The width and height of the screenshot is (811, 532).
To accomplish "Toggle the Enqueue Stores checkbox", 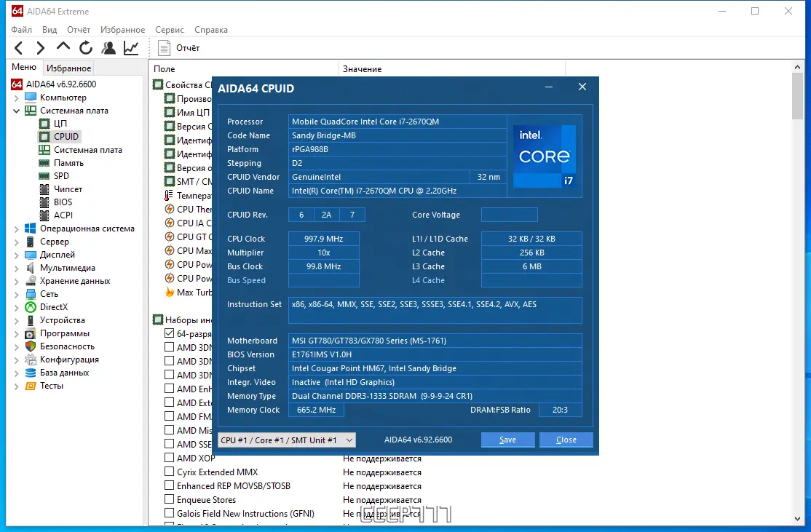I will coord(169,499).
